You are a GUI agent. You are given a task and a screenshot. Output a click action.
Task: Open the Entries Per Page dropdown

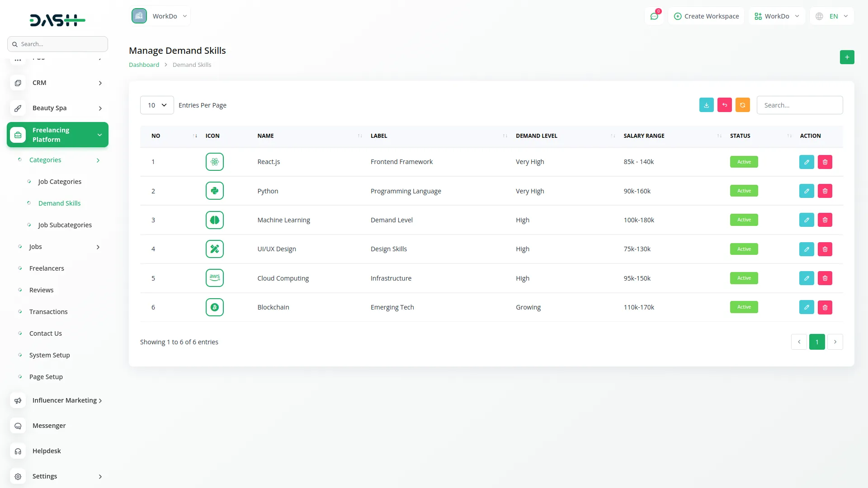[156, 105]
